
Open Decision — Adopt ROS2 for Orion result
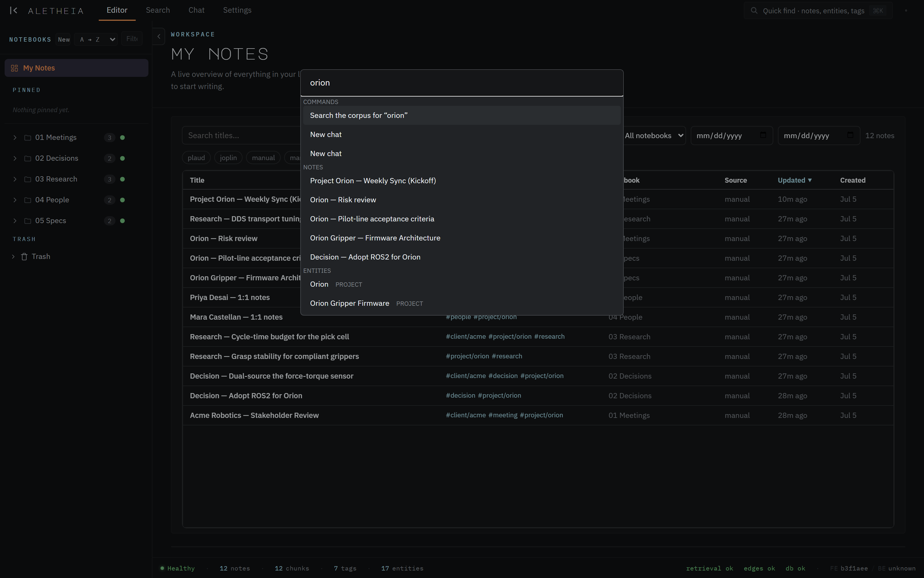point(462,257)
